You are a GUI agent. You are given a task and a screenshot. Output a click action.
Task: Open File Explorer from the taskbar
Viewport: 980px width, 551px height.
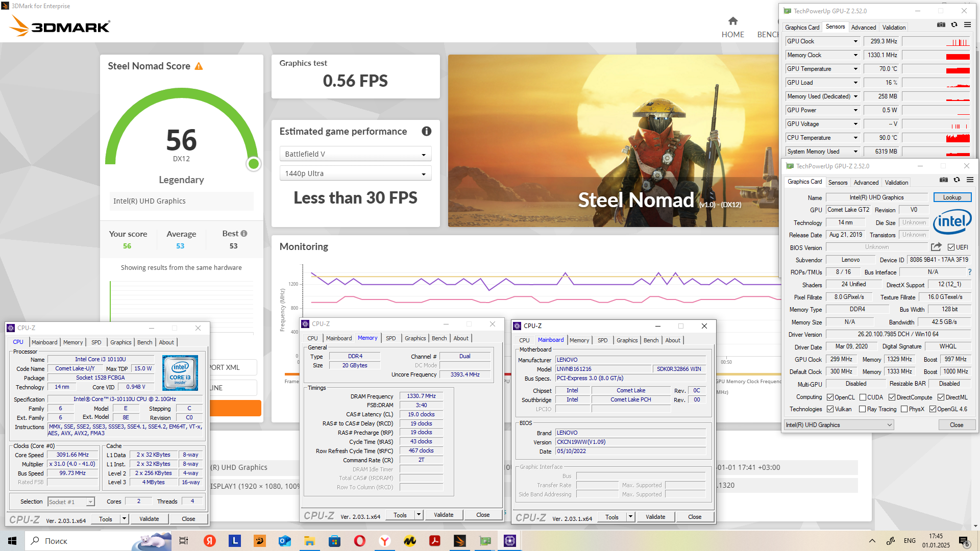[x=309, y=541]
